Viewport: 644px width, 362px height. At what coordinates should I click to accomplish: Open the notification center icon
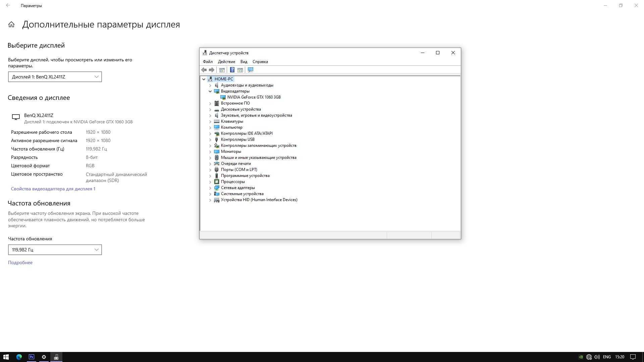pos(633,357)
